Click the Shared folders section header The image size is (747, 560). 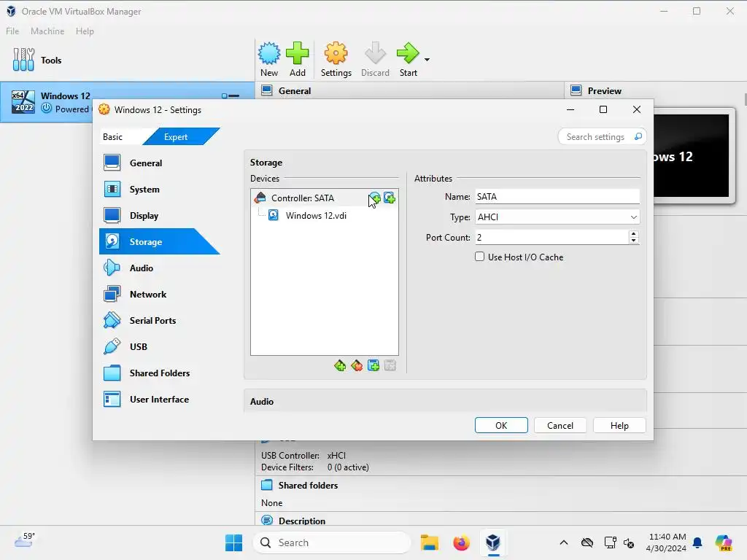point(308,485)
